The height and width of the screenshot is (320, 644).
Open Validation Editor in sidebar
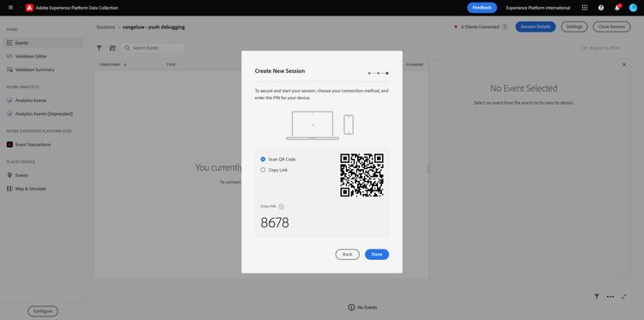[43, 57]
